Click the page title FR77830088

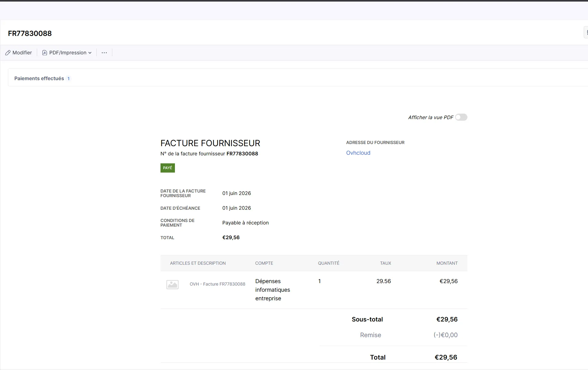pyautogui.click(x=30, y=33)
